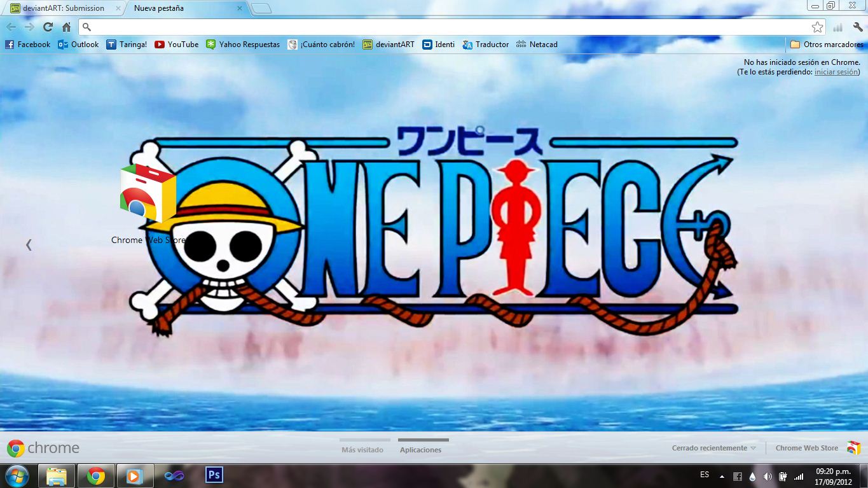Screen dimensions: 868x488
Task: Open the Outlook bookmark
Action: (x=78, y=45)
